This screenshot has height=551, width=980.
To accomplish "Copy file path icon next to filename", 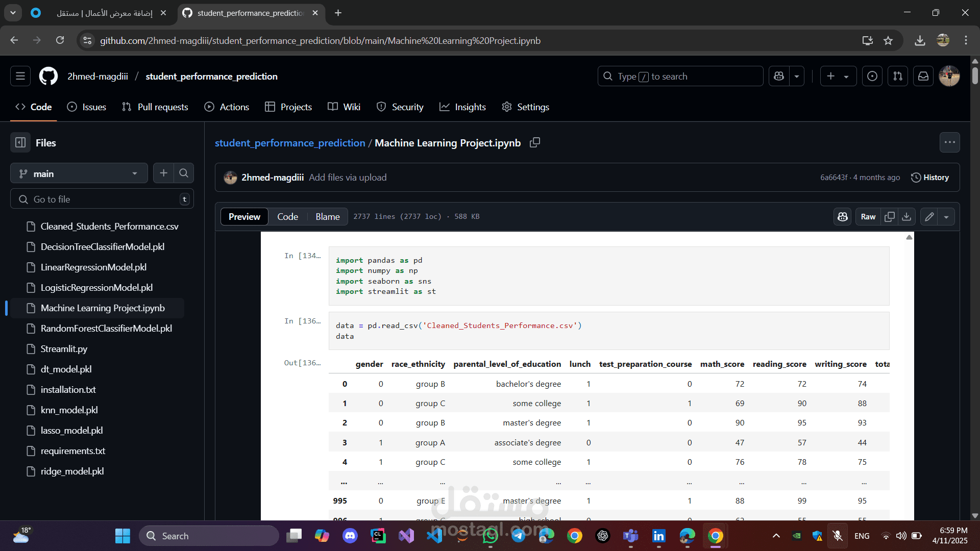I will click(535, 143).
